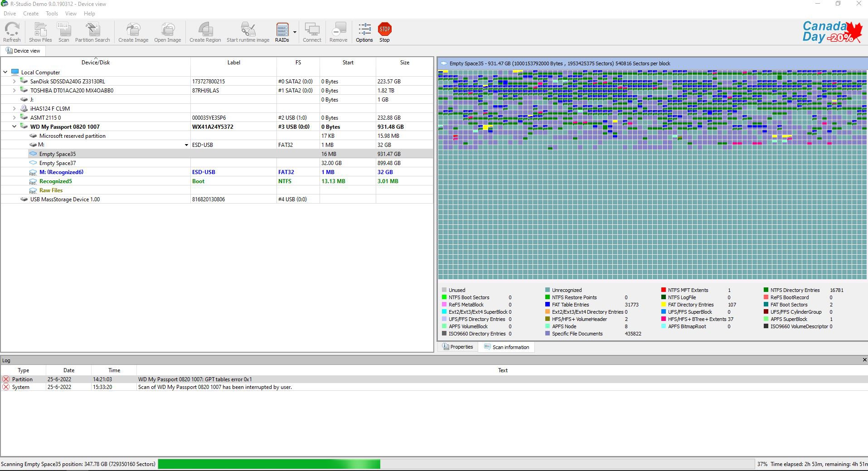Select the Raw Files entry
The height and width of the screenshot is (471, 868).
pyautogui.click(x=51, y=190)
